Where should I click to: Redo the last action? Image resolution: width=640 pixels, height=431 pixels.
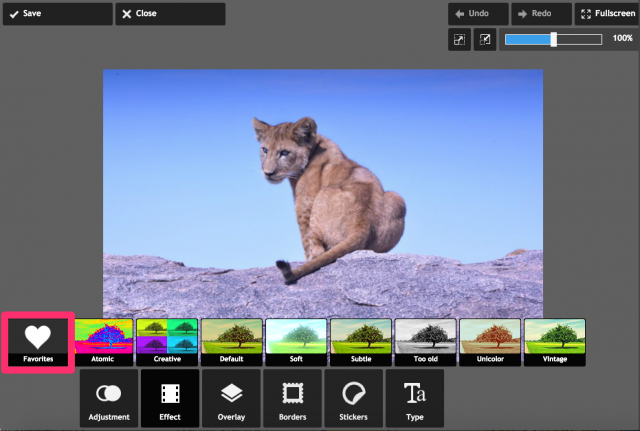pyautogui.click(x=539, y=14)
